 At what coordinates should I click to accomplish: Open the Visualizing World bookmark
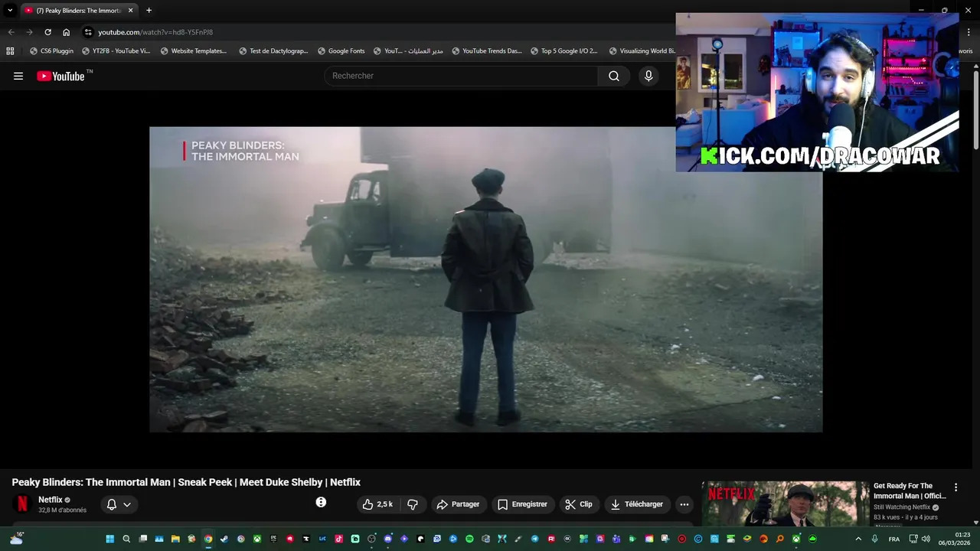tap(642, 51)
